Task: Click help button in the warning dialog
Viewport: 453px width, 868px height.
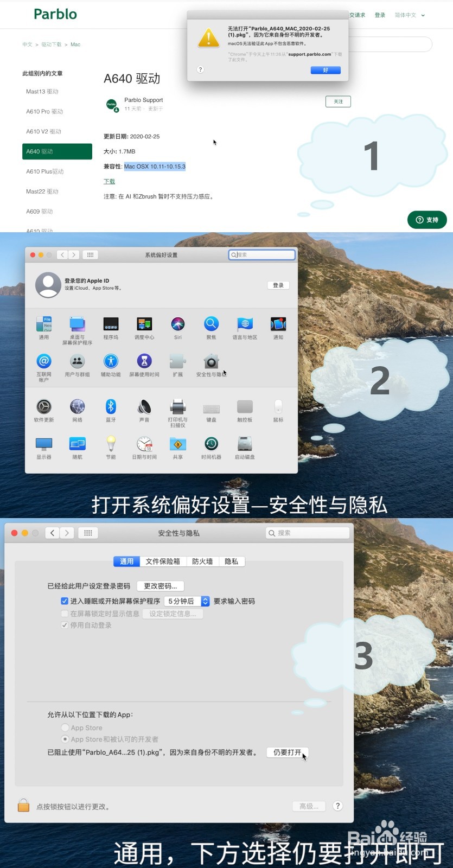Action: point(200,69)
